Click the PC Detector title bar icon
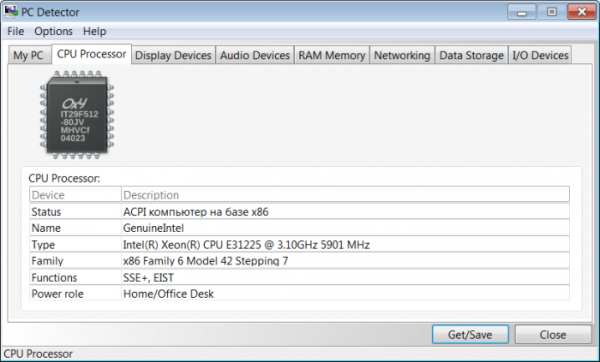Screen dimensions: 600x362 (11, 11)
